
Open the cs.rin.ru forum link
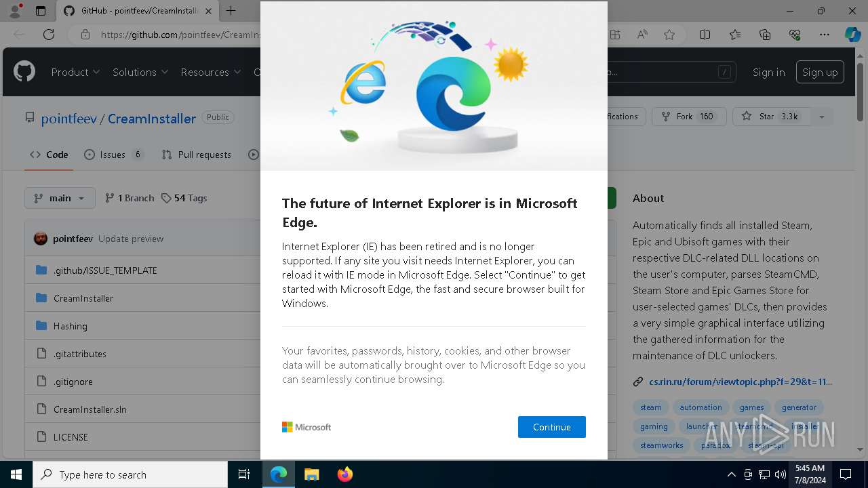(740, 382)
